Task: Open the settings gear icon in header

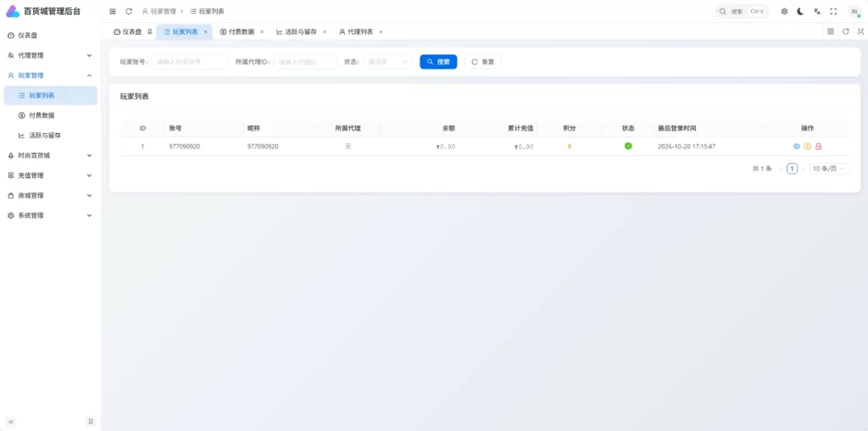Action: pos(784,11)
